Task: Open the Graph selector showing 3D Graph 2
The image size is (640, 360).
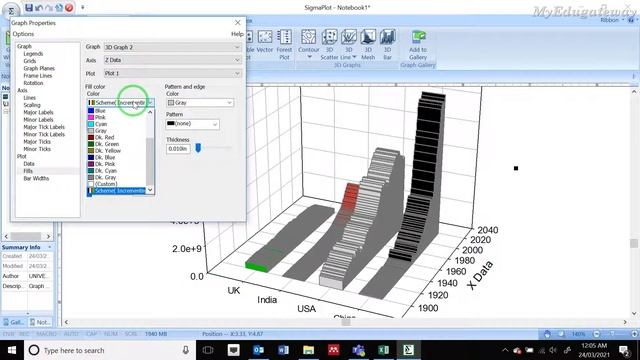Action: coord(173,47)
